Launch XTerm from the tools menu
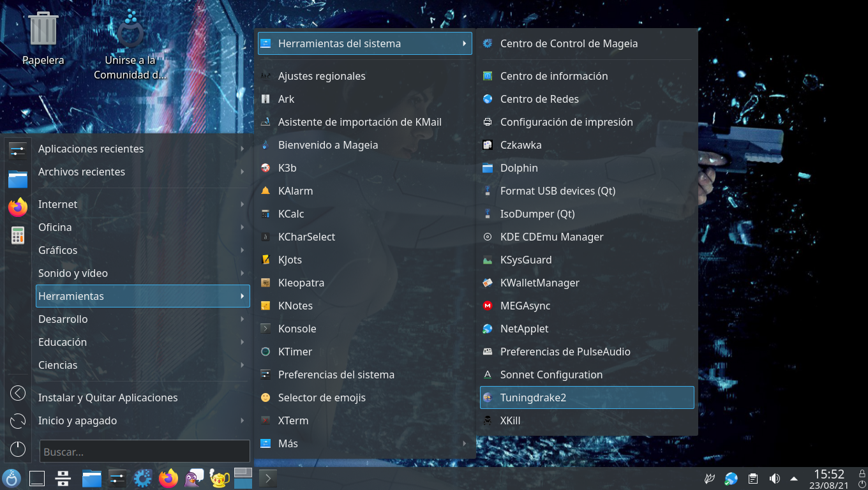 click(x=365, y=420)
